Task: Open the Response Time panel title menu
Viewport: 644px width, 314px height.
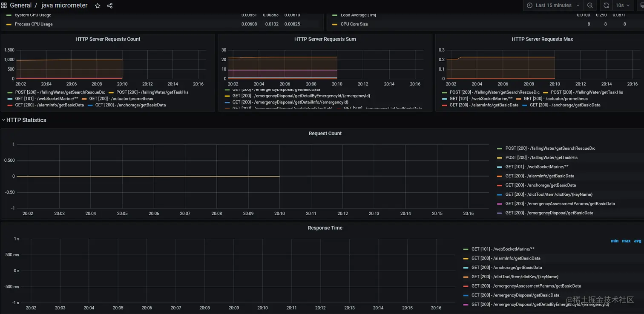Action: pyautogui.click(x=325, y=228)
